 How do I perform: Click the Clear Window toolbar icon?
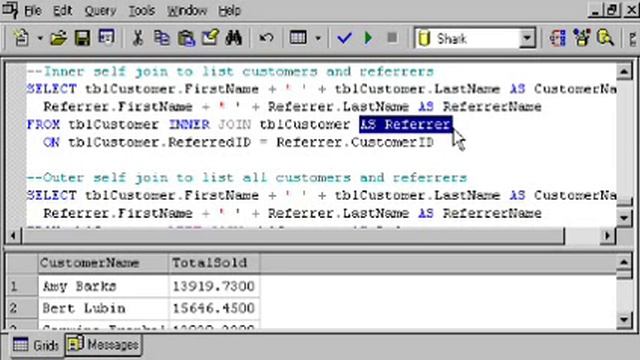point(210,38)
